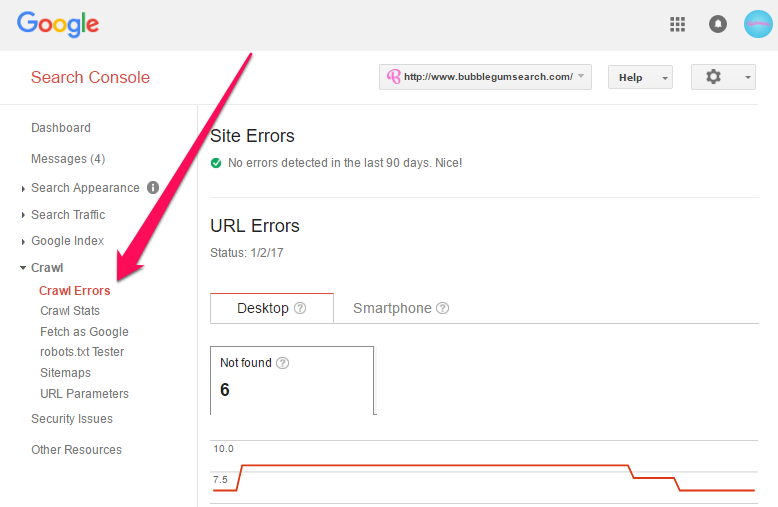Click the Site Errors heading
The image size is (778, 507).
[252, 136]
